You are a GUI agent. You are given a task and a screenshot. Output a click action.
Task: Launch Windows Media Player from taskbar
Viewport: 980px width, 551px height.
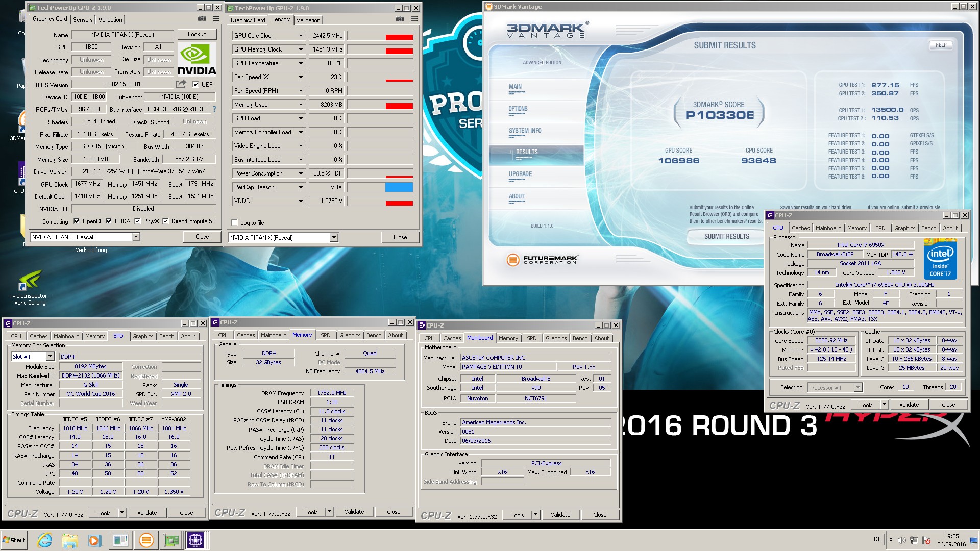click(95, 540)
